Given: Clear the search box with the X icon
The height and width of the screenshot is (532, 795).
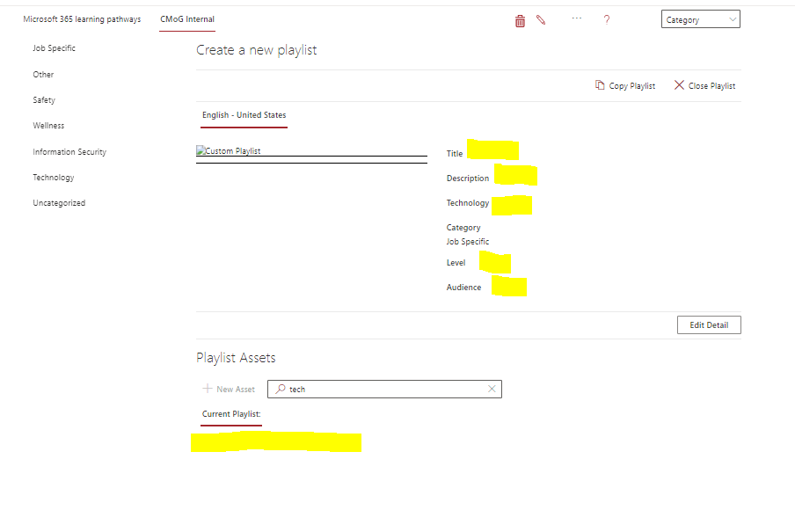Looking at the screenshot, I should [x=492, y=388].
